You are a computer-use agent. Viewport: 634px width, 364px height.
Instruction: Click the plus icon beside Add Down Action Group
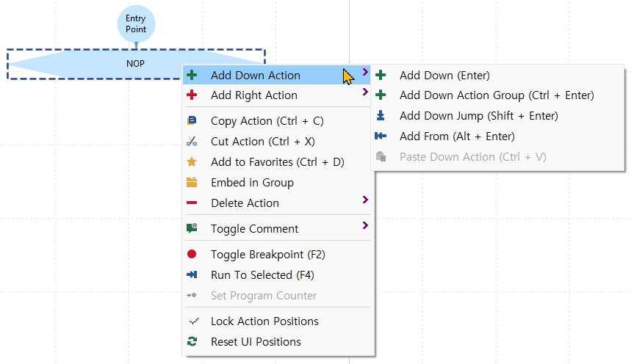[x=381, y=95]
